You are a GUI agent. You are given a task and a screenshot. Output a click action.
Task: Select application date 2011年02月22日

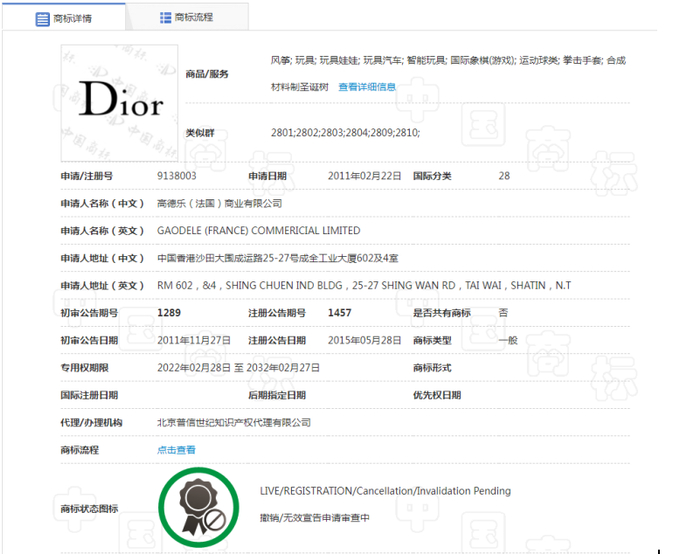coord(364,176)
